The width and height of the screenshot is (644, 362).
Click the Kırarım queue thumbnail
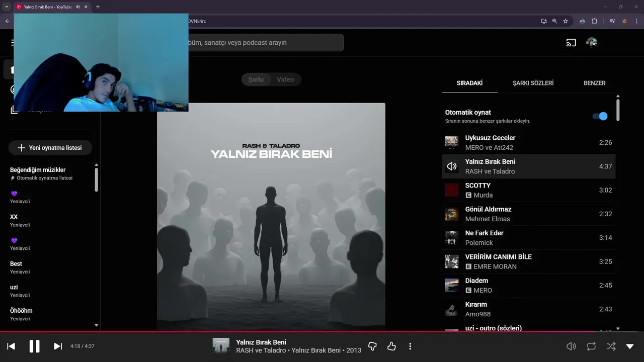[452, 309]
